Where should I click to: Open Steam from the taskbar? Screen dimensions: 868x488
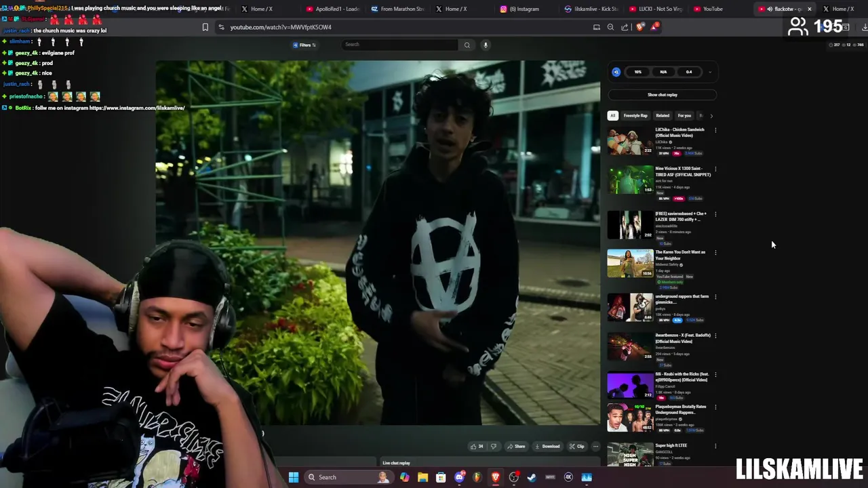pyautogui.click(x=532, y=477)
